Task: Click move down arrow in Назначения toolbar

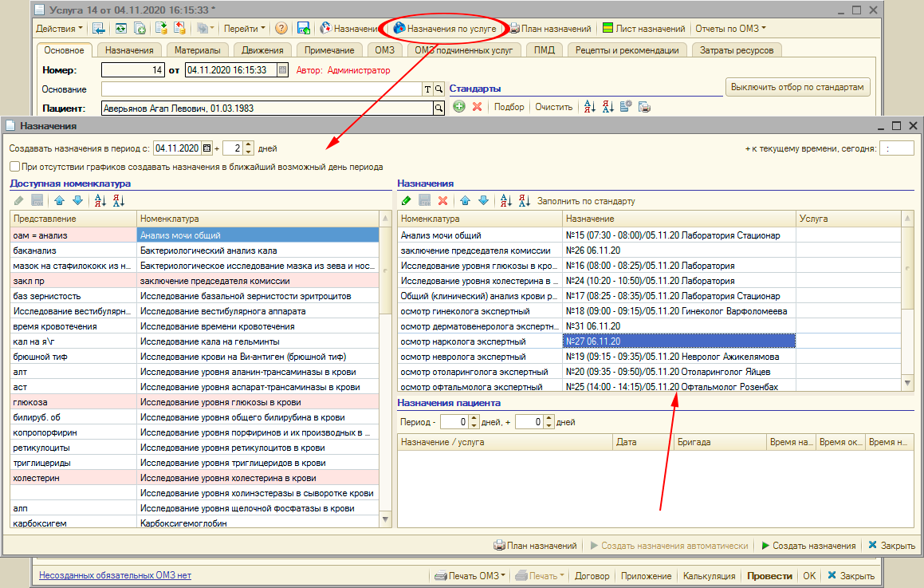Action: 483,201
